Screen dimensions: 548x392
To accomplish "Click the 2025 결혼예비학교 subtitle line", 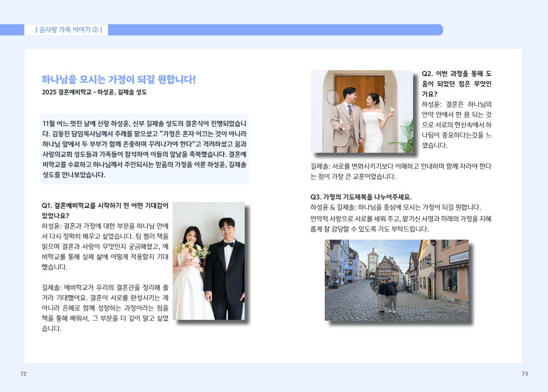I will coord(94,92).
